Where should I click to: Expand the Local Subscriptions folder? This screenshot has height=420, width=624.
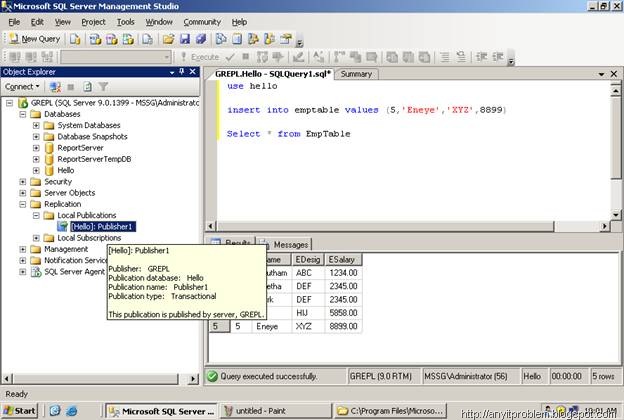[36, 238]
